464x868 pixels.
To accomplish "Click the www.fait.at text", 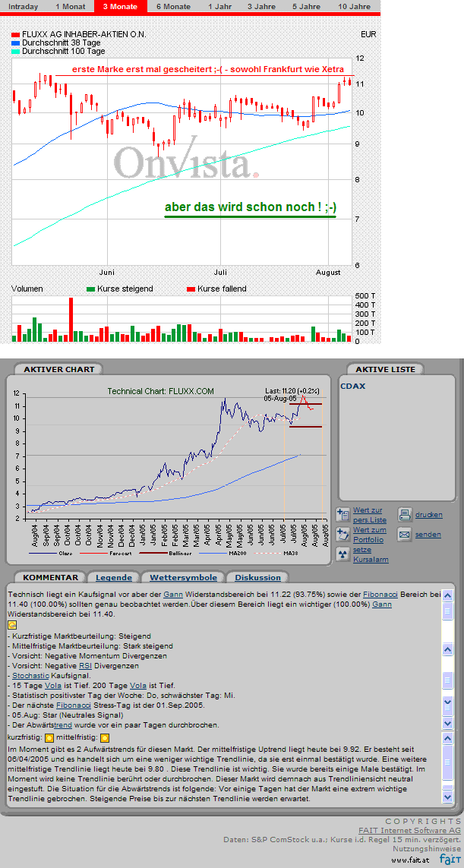I will coord(410,860).
